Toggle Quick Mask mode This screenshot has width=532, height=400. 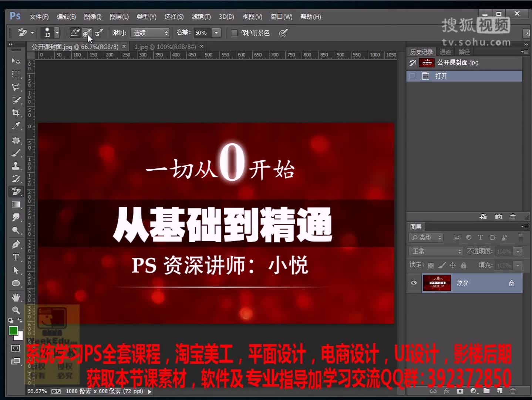point(16,348)
